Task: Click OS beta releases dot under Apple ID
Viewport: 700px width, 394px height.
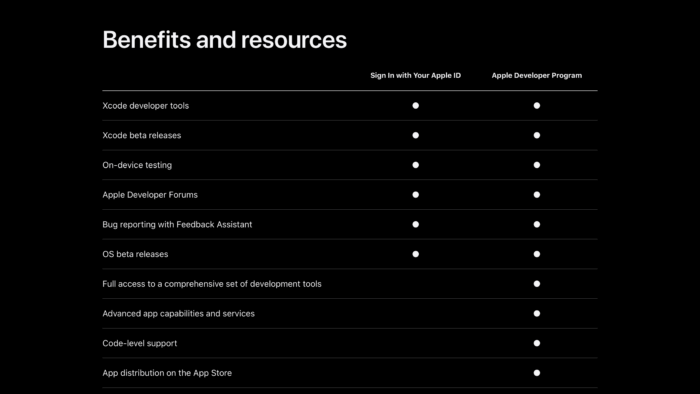Action: pos(416,254)
